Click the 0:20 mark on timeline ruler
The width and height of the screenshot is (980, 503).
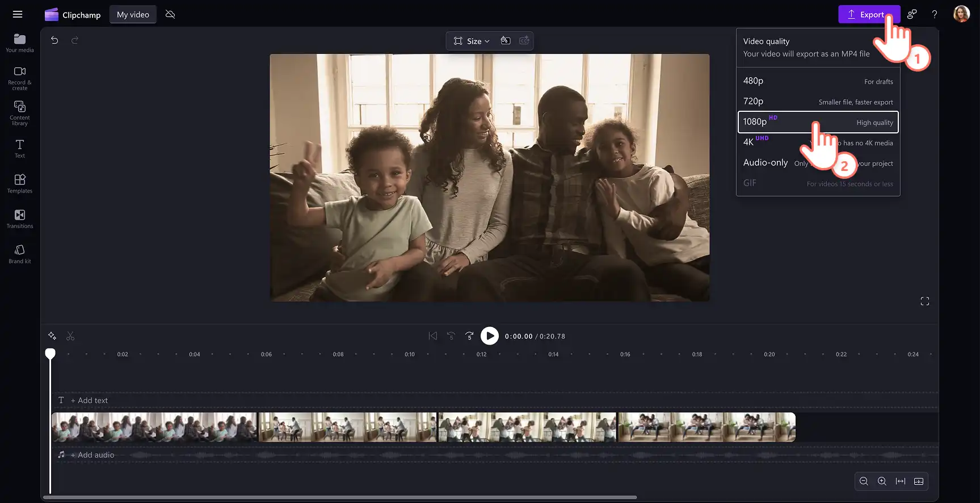click(x=769, y=354)
